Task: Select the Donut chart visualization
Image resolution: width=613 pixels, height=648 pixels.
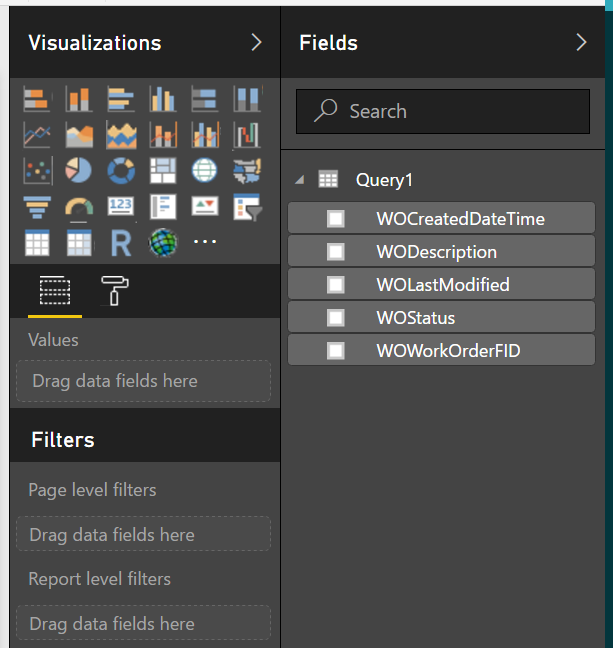Action: pos(121,170)
